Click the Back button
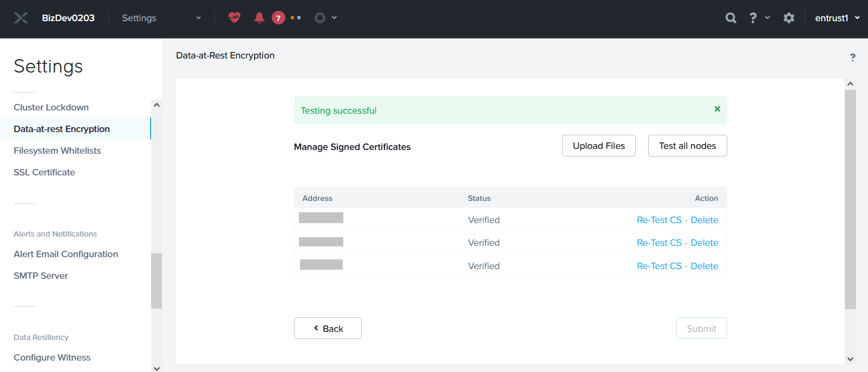 tap(328, 328)
